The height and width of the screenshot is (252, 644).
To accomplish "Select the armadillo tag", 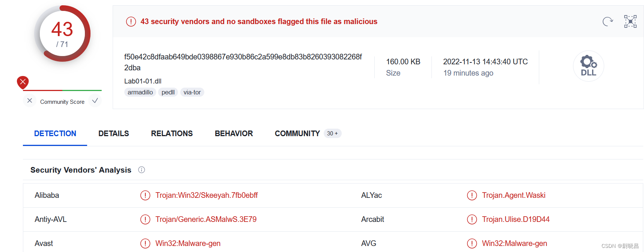I will (x=140, y=92).
